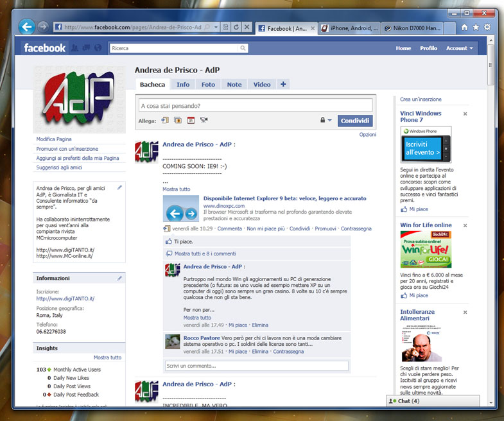
Task: Click Mostra tutto in Insights section
Action: point(108,357)
